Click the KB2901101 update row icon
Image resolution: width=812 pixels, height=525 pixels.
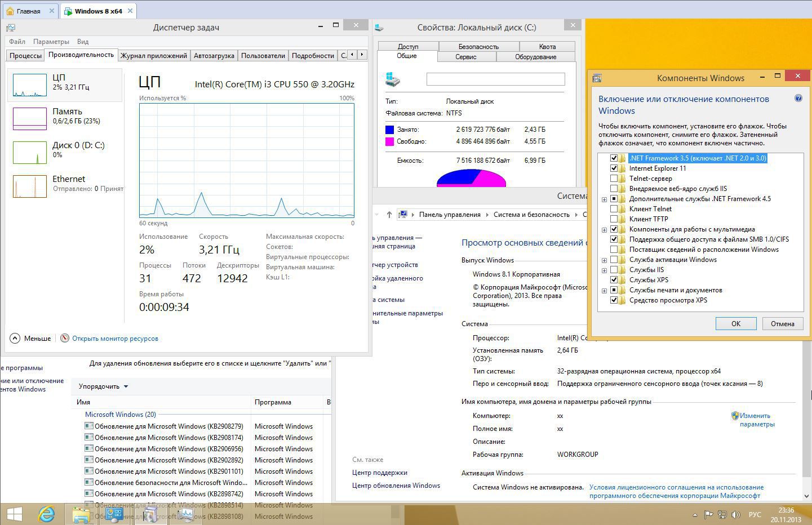(x=88, y=471)
